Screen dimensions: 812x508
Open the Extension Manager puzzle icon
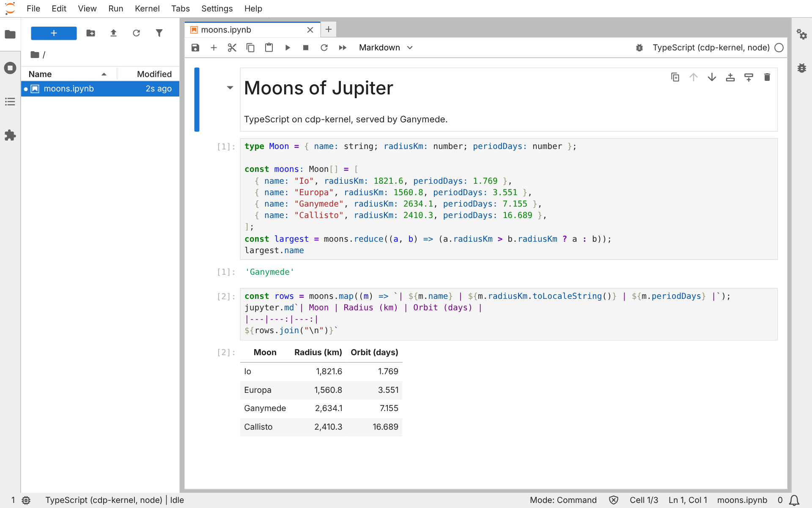(x=10, y=136)
